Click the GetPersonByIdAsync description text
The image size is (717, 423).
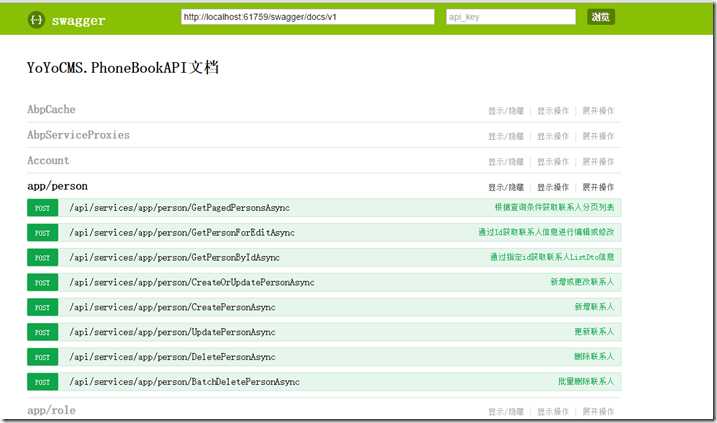coord(552,257)
